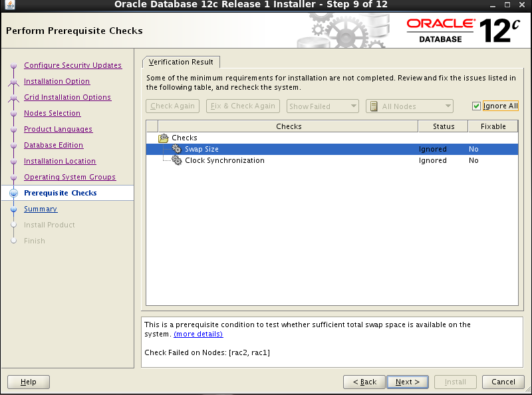Go to Installation Option step
This screenshot has height=395, width=532.
tap(57, 81)
